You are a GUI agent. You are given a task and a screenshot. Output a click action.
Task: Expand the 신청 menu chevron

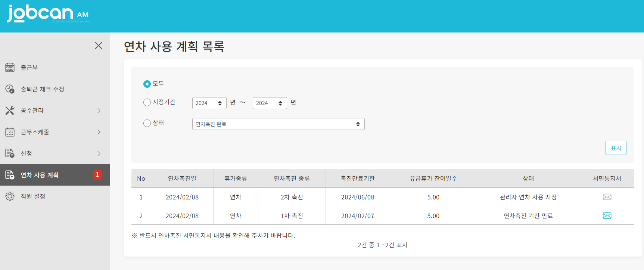[x=99, y=153]
